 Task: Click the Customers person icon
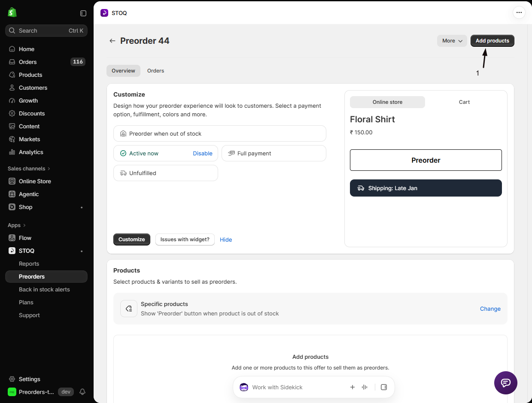click(12, 88)
